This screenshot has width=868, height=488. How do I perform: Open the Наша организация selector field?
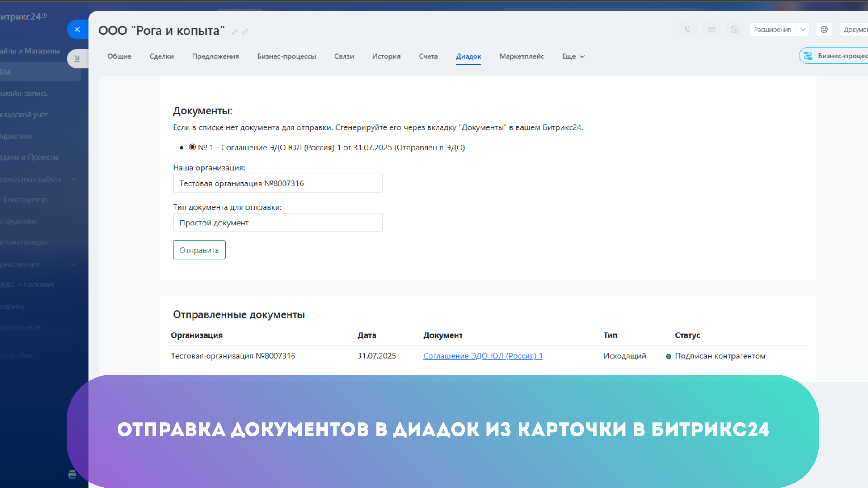(278, 183)
